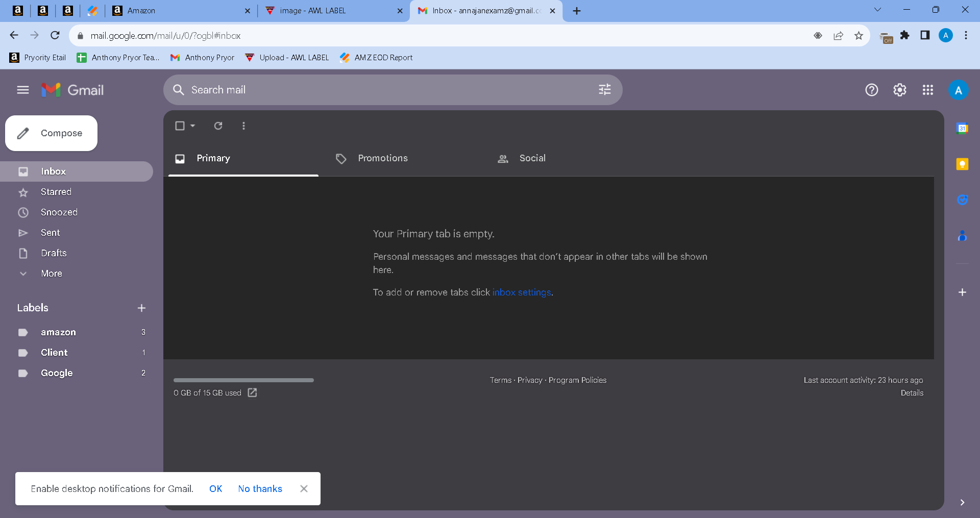The width and height of the screenshot is (980, 518).
Task: Open the Settings gear icon
Action: pyautogui.click(x=900, y=90)
